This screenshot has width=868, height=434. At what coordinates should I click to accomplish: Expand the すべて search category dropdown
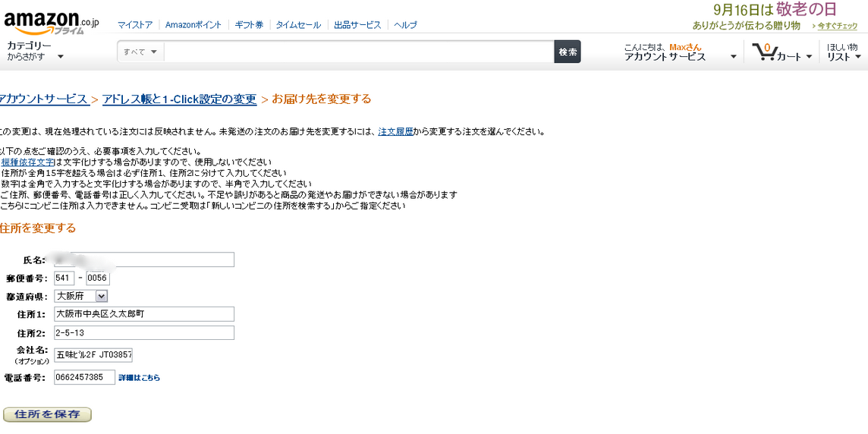click(x=141, y=52)
